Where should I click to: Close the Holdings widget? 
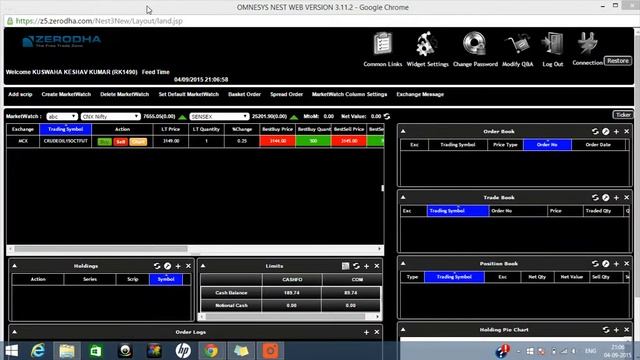(188, 266)
